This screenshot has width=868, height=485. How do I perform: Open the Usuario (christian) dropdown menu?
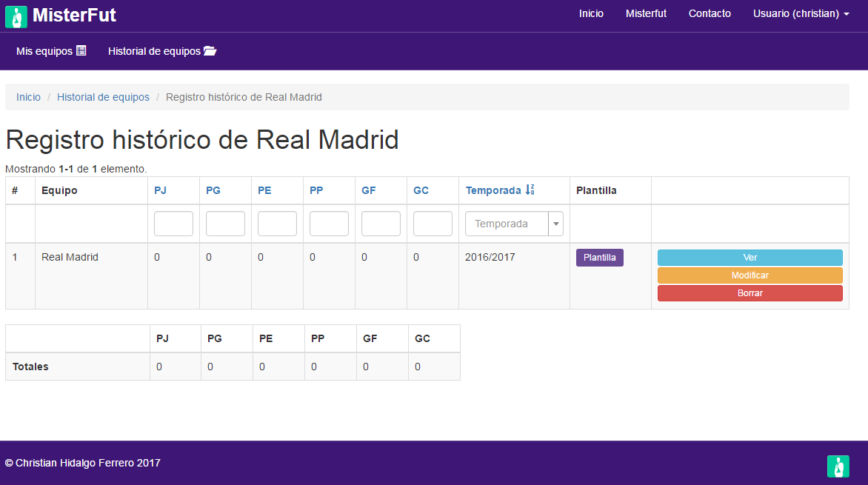pyautogui.click(x=801, y=14)
